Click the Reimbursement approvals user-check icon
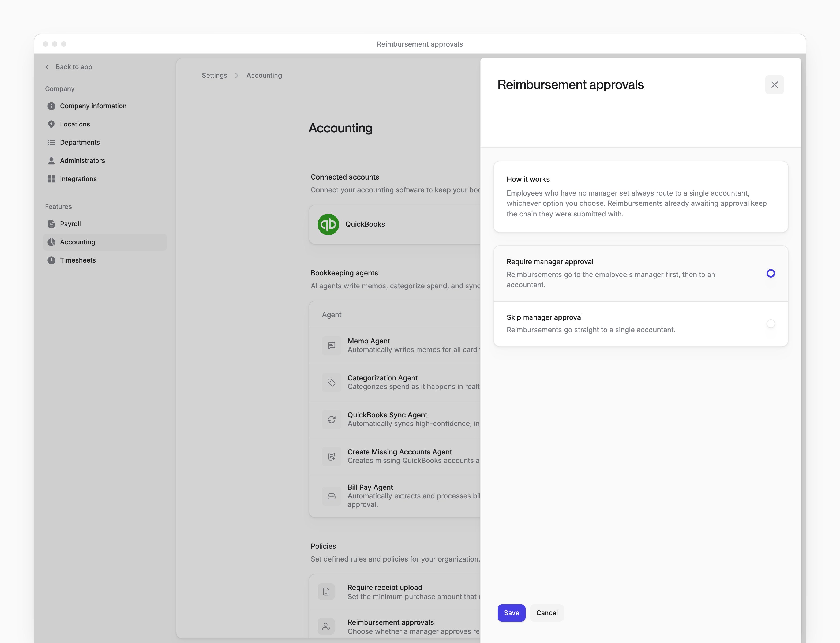This screenshot has height=643, width=840. (326, 627)
